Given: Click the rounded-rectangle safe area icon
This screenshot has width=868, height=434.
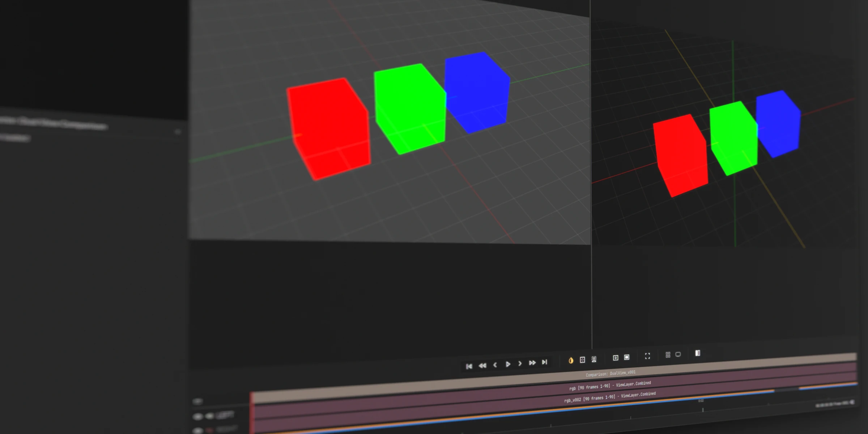Looking at the screenshot, I should click(678, 355).
